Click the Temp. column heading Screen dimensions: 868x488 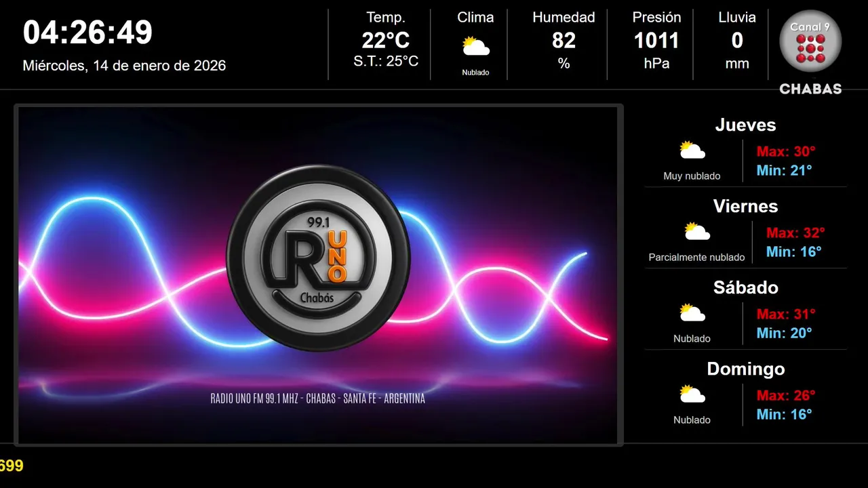pos(386,18)
